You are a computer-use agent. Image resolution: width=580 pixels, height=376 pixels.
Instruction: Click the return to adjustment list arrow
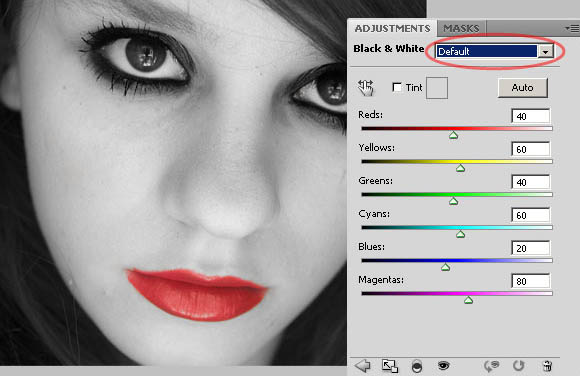363,366
